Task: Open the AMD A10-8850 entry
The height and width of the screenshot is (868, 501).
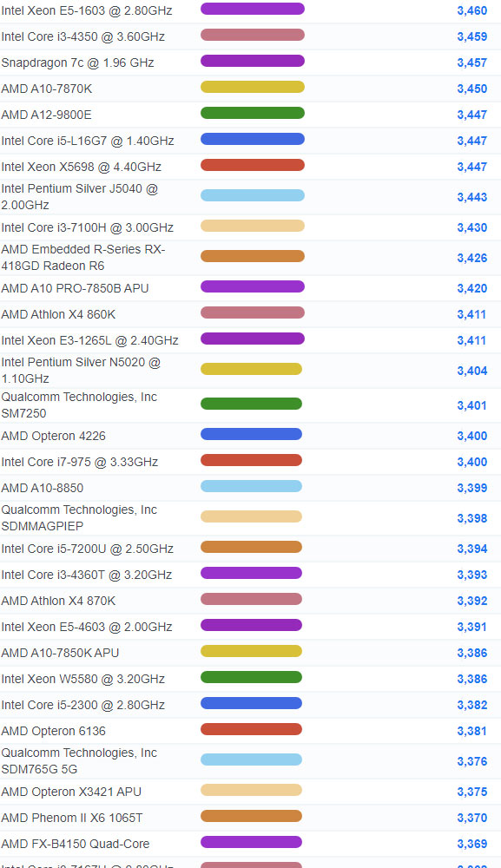Action: pos(42,488)
